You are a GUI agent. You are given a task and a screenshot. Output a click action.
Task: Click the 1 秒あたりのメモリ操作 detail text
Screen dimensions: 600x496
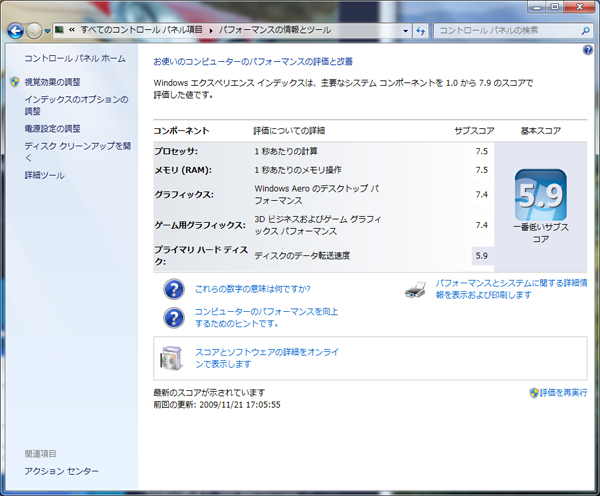pos(298,170)
